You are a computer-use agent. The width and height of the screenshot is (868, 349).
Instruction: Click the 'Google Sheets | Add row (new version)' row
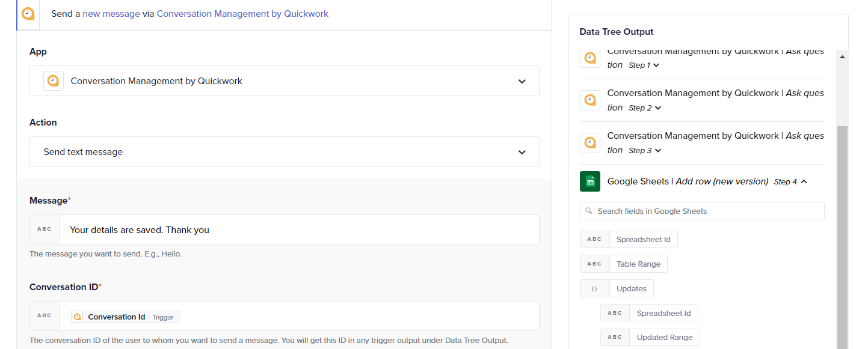[x=702, y=181]
